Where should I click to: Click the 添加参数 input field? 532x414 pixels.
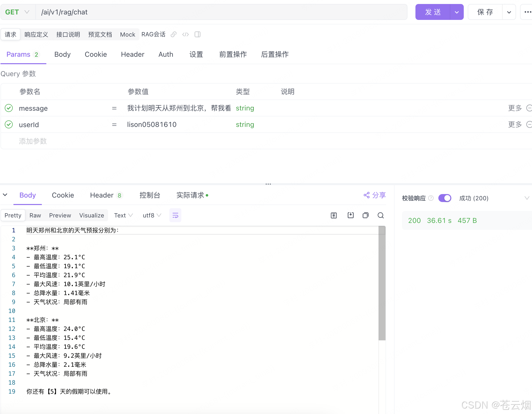pyautogui.click(x=33, y=141)
